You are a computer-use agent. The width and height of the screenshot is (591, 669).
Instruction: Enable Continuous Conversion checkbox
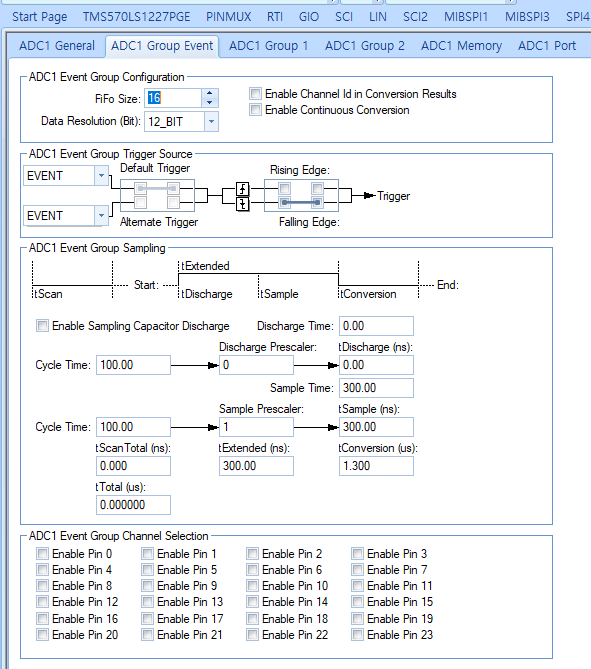(x=255, y=110)
